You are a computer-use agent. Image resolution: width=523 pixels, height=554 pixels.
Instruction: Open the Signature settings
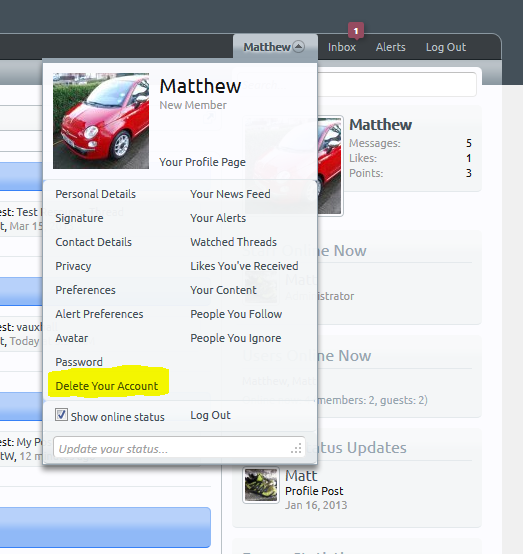click(x=79, y=218)
